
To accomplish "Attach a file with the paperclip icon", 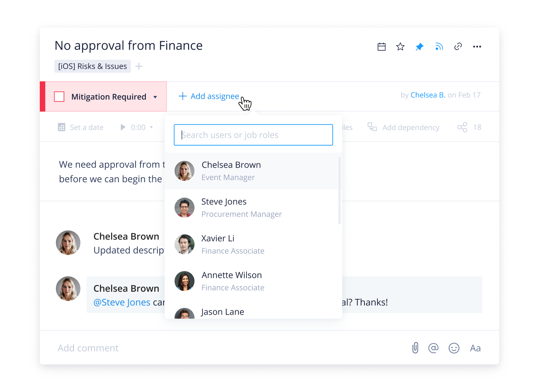I will click(415, 348).
